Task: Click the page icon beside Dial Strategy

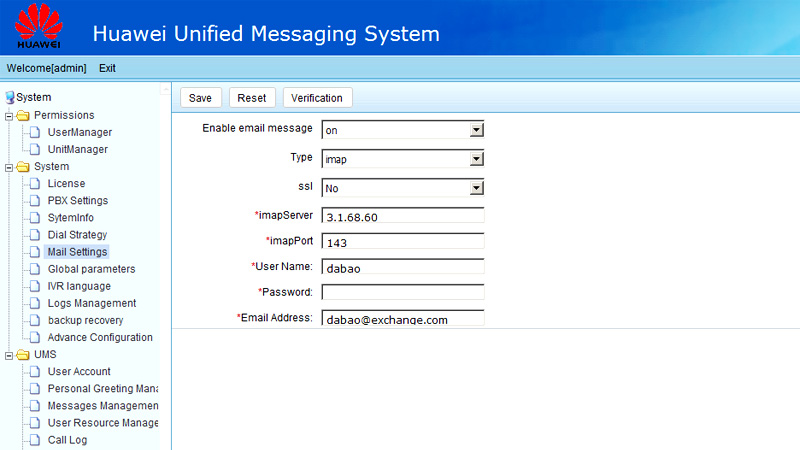Action: coord(35,235)
